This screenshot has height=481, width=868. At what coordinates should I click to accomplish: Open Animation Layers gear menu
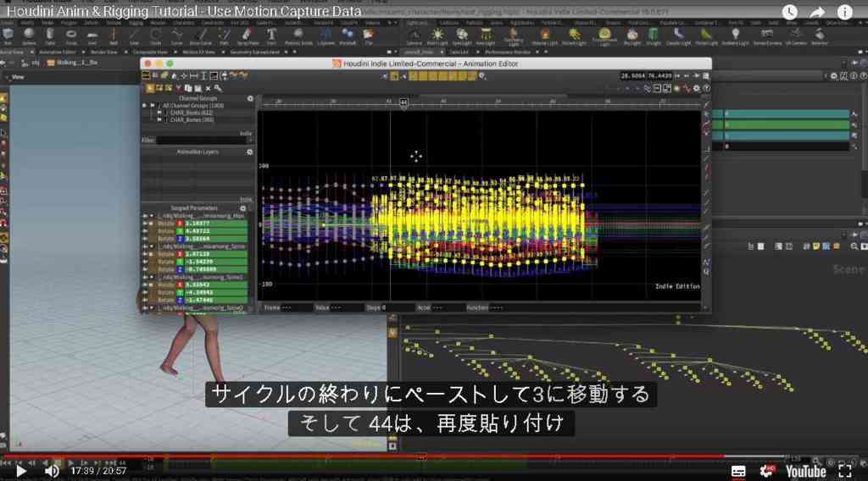(250, 152)
